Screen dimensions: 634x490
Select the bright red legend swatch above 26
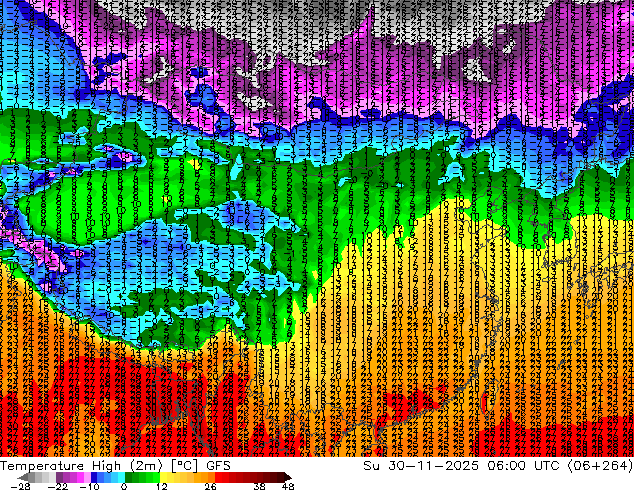pyautogui.click(x=218, y=477)
